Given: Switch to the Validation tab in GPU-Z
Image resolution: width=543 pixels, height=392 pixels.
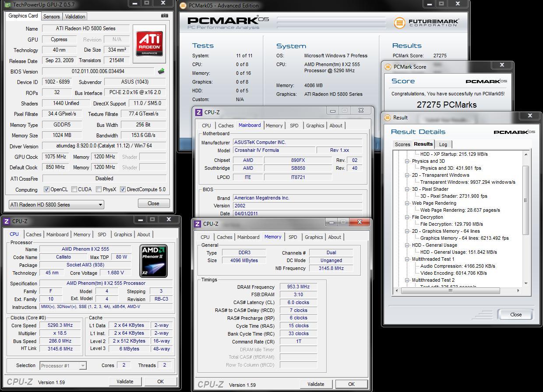Looking at the screenshot, I should pos(75,17).
